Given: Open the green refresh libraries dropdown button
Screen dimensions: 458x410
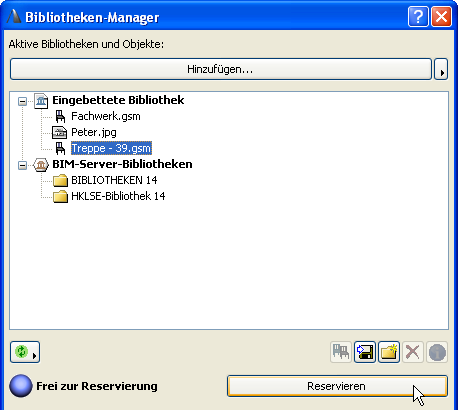Looking at the screenshot, I should pyautogui.click(x=25, y=352).
